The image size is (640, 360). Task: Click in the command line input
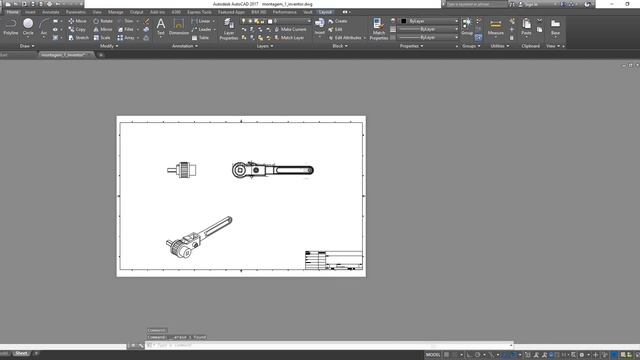click(329, 345)
